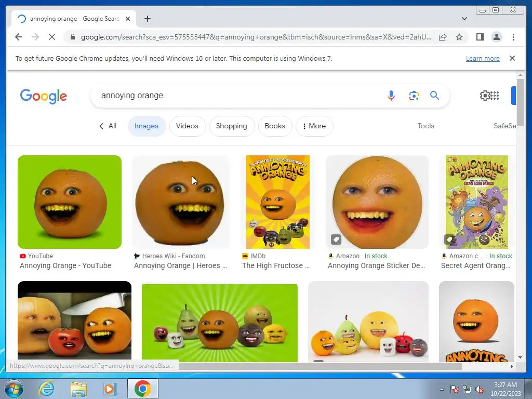
Task: Click The High Fructose title link
Action: point(276,265)
